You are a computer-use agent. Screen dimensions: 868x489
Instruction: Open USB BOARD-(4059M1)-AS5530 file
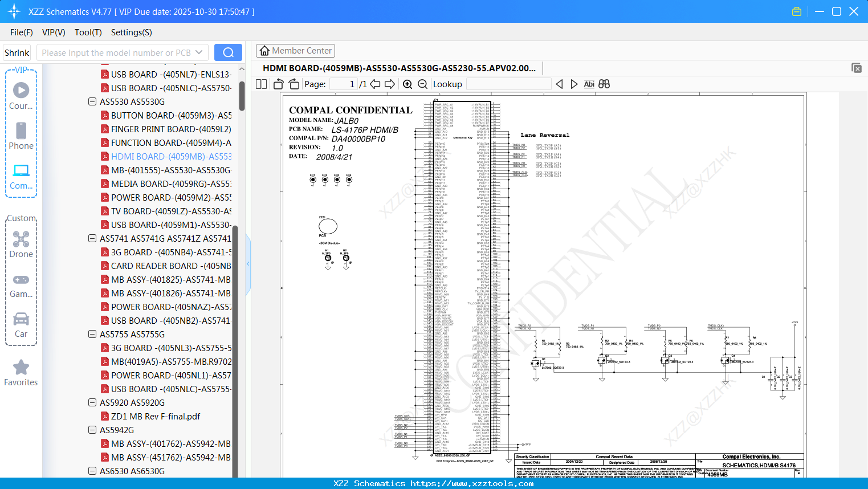coord(171,225)
